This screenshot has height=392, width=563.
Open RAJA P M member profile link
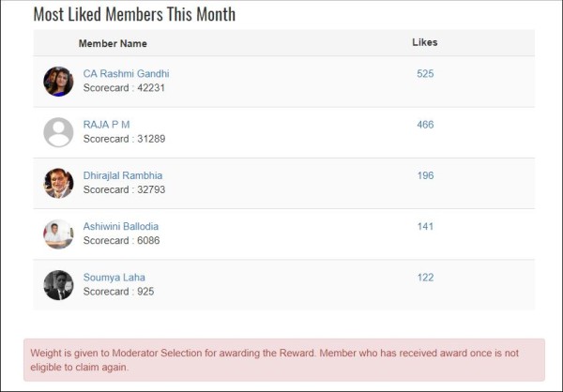(x=106, y=125)
